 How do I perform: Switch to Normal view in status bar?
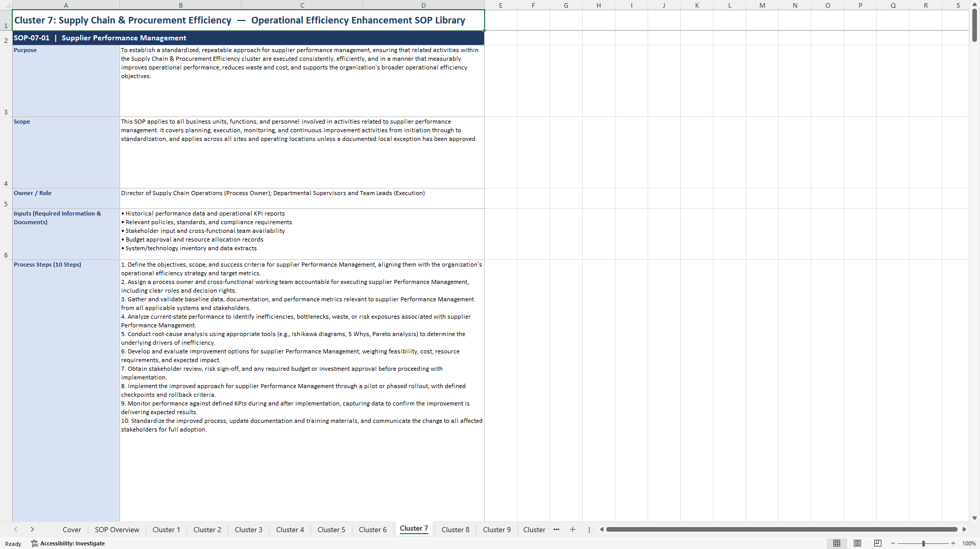point(836,543)
